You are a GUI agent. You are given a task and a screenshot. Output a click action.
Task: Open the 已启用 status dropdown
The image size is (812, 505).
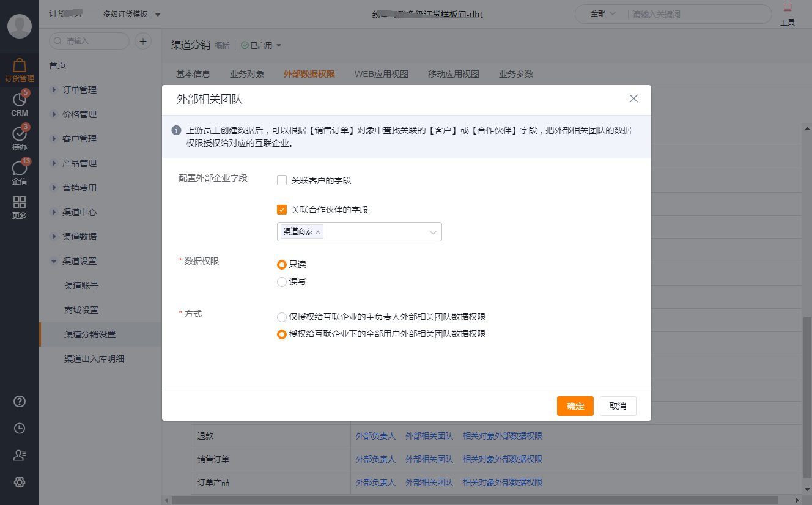(261, 45)
